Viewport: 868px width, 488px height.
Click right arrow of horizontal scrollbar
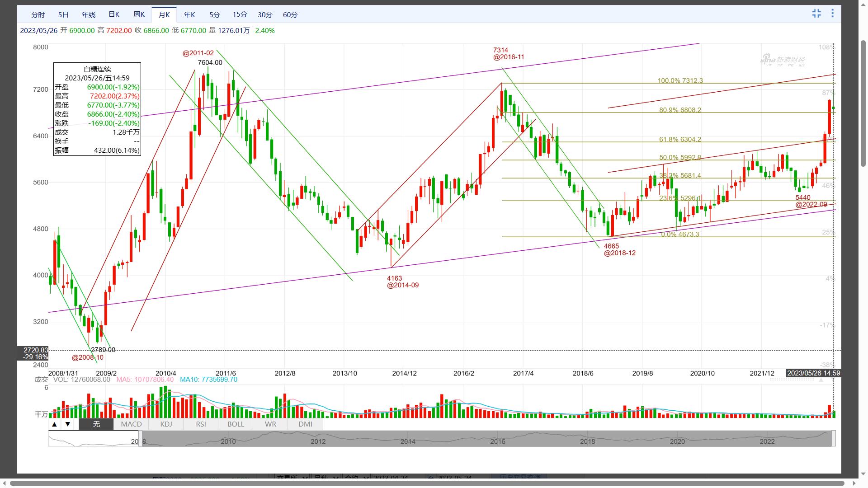click(854, 483)
